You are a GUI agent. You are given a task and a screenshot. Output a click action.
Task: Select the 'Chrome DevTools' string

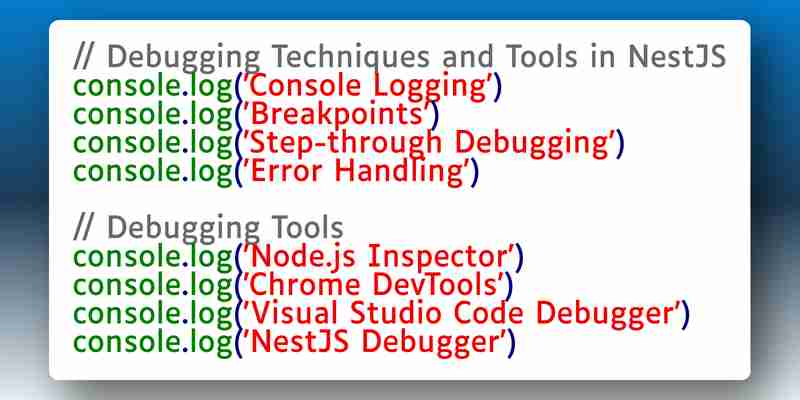point(373,285)
